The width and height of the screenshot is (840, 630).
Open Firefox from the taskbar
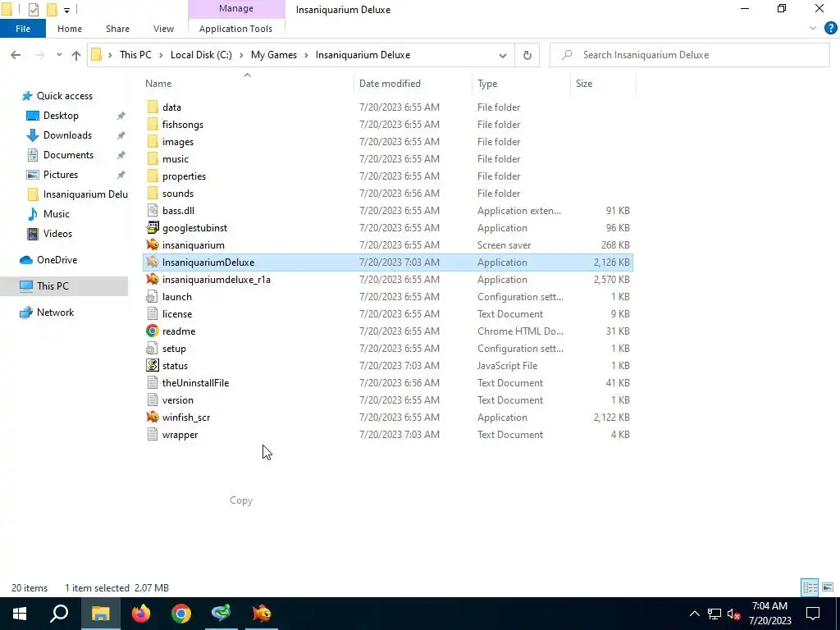[x=141, y=614]
